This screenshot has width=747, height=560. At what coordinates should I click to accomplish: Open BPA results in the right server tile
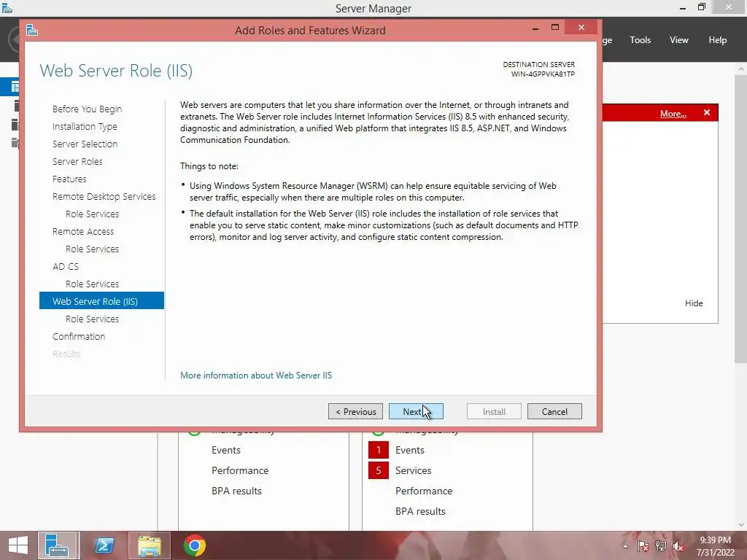[x=421, y=511]
